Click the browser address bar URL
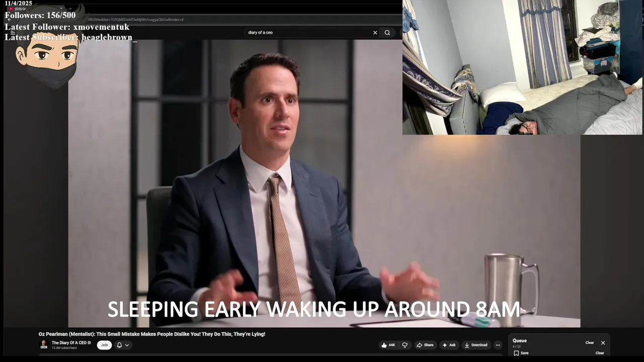Screen dimensions: 644x362 coord(136,20)
